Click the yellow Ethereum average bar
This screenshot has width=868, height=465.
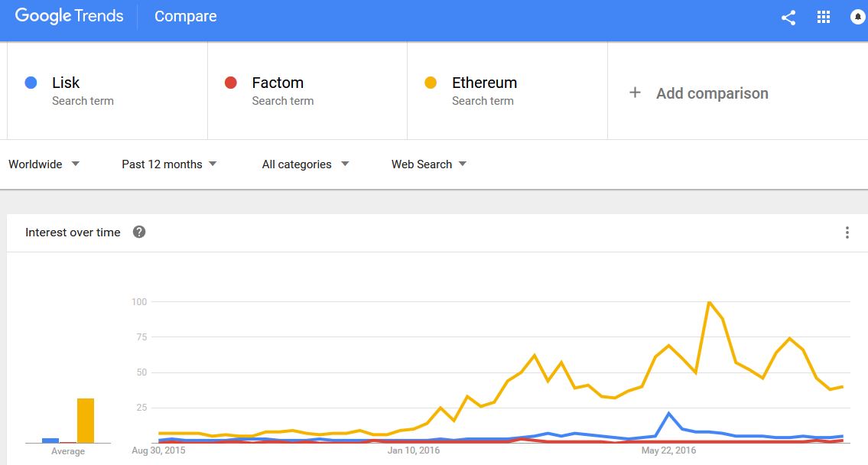click(85, 421)
